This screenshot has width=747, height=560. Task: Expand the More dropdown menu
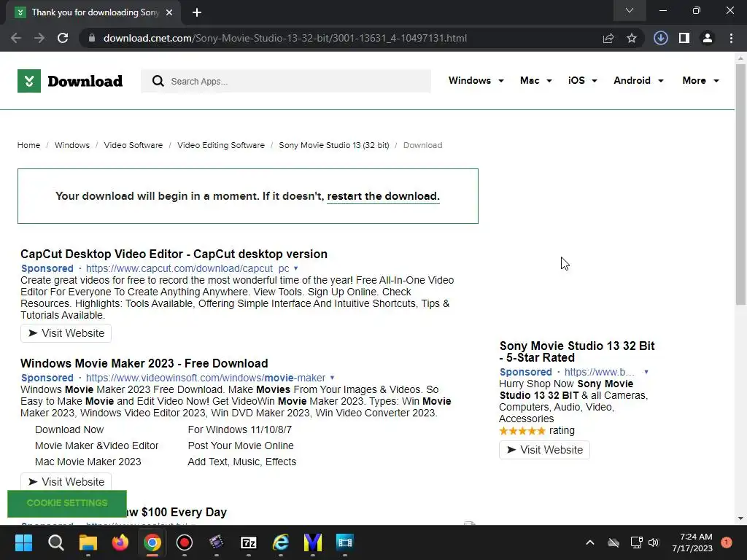[700, 80]
